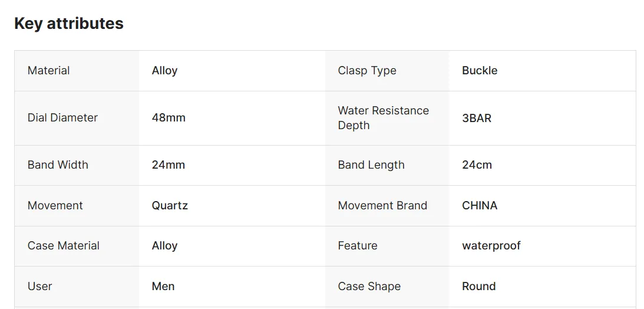Viewport: 644px width, 309px height.
Task: Click the Material label cell
Action: (x=49, y=71)
